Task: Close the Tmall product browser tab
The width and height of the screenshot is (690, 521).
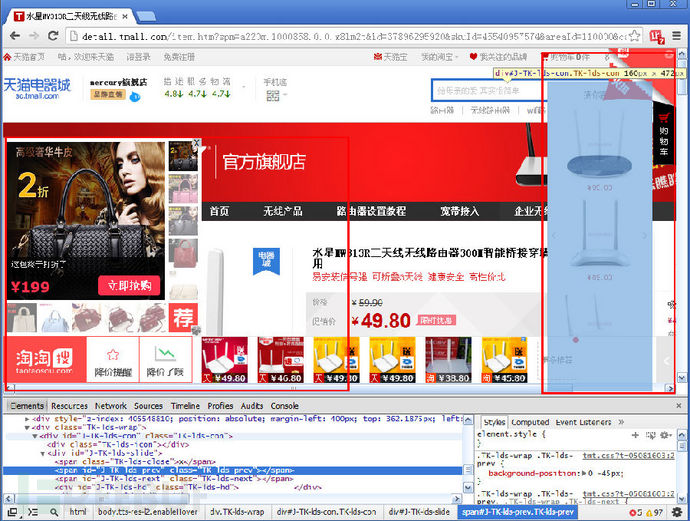Action: pyautogui.click(x=125, y=16)
